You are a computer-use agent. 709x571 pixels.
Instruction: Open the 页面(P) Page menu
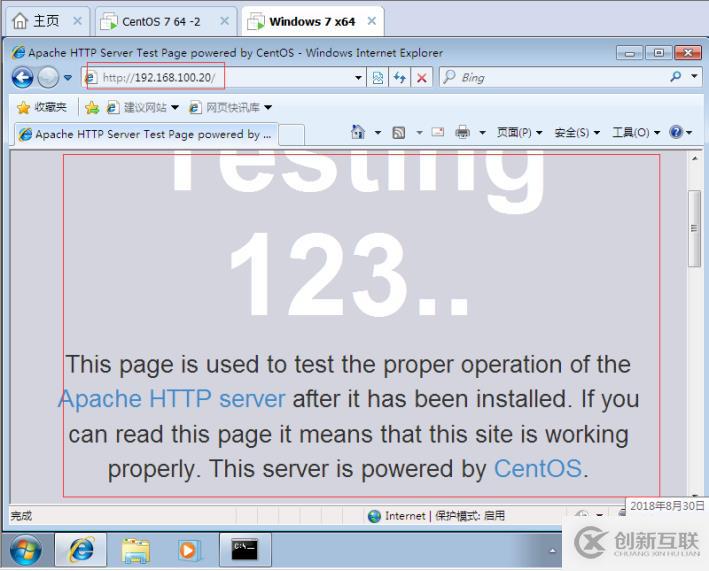pos(520,132)
